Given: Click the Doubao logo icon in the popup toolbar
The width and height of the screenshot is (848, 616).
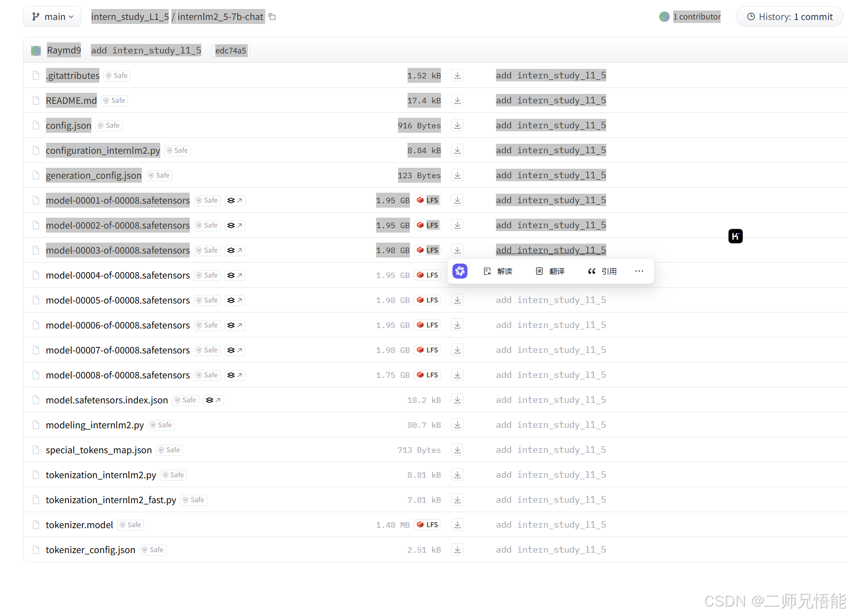Looking at the screenshot, I should coord(459,271).
